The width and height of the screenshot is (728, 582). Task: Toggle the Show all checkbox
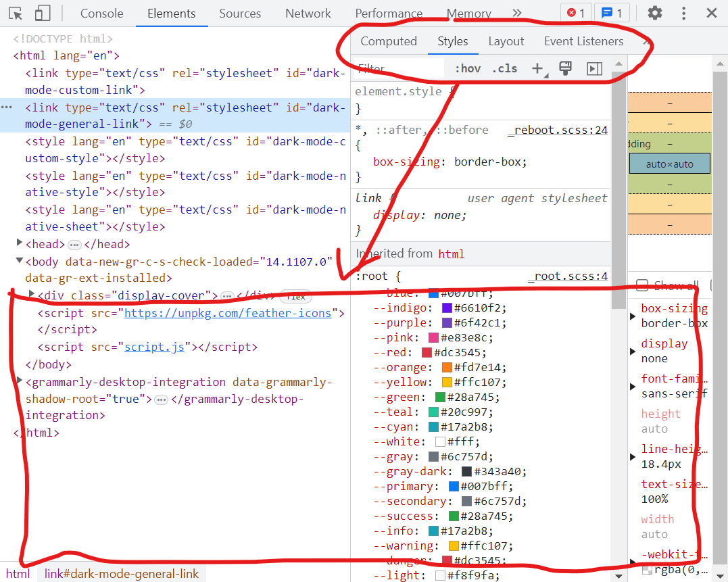642,285
